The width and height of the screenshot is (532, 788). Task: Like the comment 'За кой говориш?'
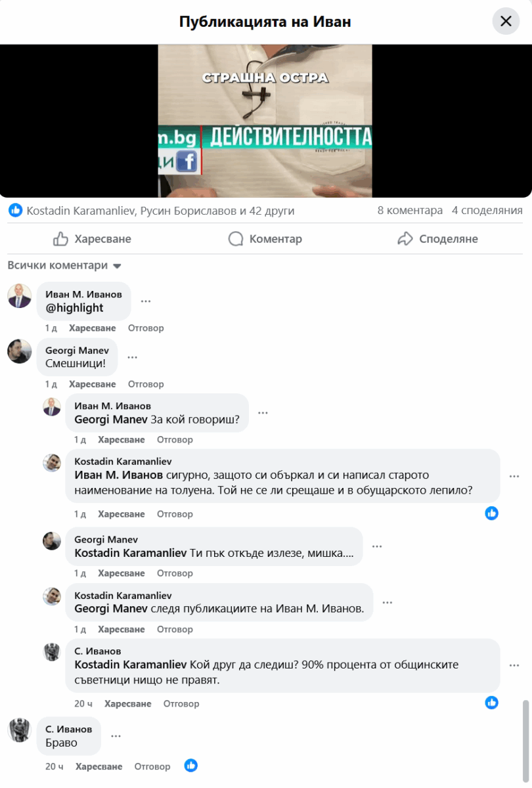pyautogui.click(x=122, y=440)
